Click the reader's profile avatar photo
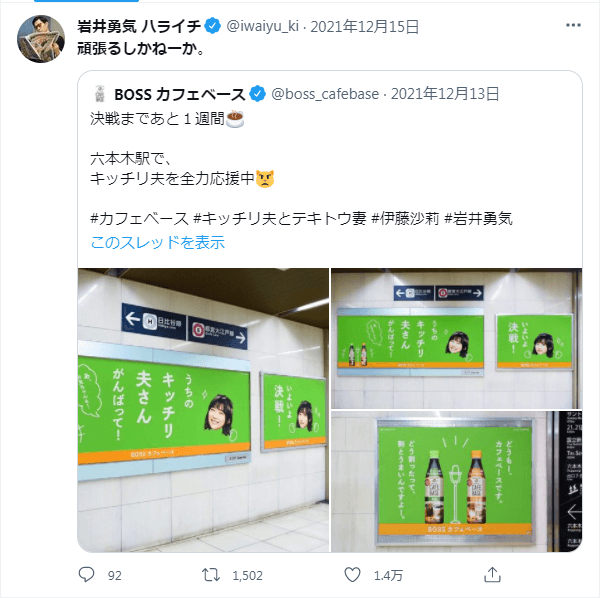This screenshot has width=602, height=598. (41, 39)
